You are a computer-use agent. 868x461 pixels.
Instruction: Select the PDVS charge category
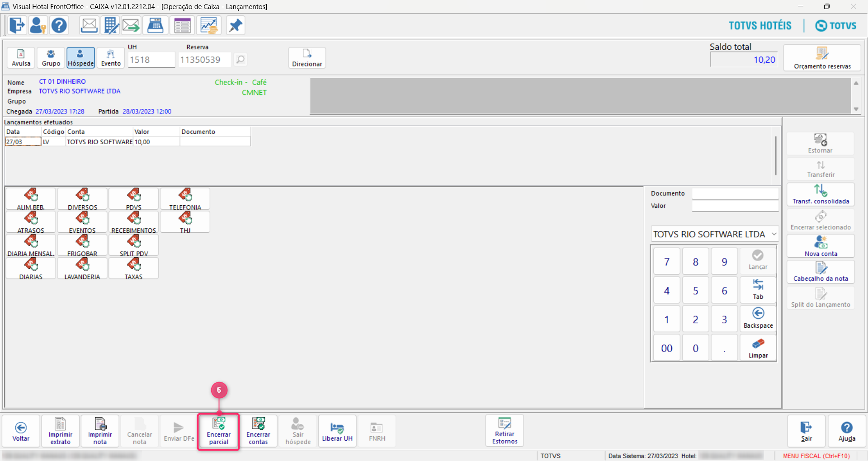[x=134, y=199]
